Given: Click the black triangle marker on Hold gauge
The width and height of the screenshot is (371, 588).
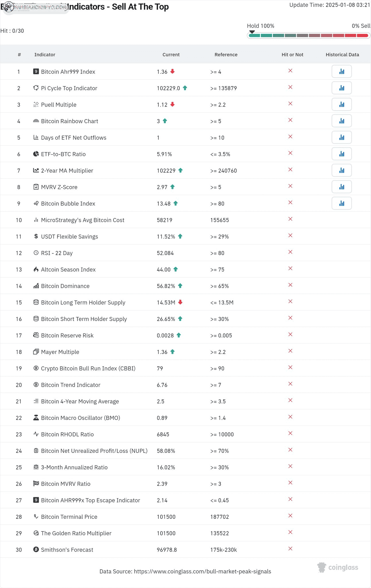Looking at the screenshot, I should (252, 32).
